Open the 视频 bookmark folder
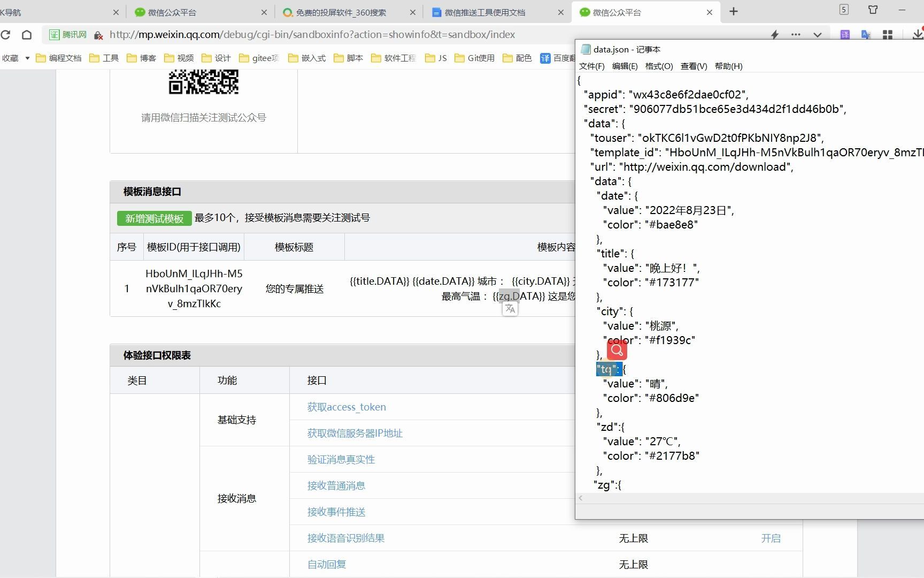This screenshot has width=924, height=578. pos(179,58)
